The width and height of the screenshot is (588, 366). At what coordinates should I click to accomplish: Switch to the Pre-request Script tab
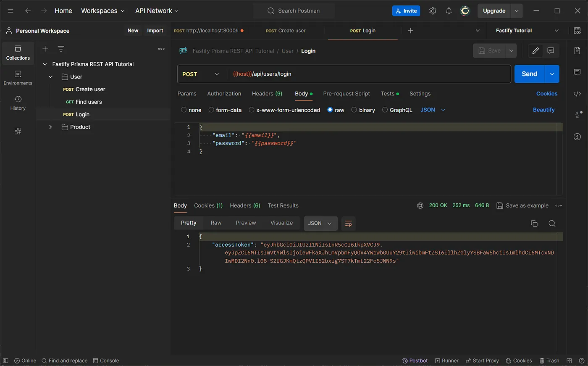point(346,94)
